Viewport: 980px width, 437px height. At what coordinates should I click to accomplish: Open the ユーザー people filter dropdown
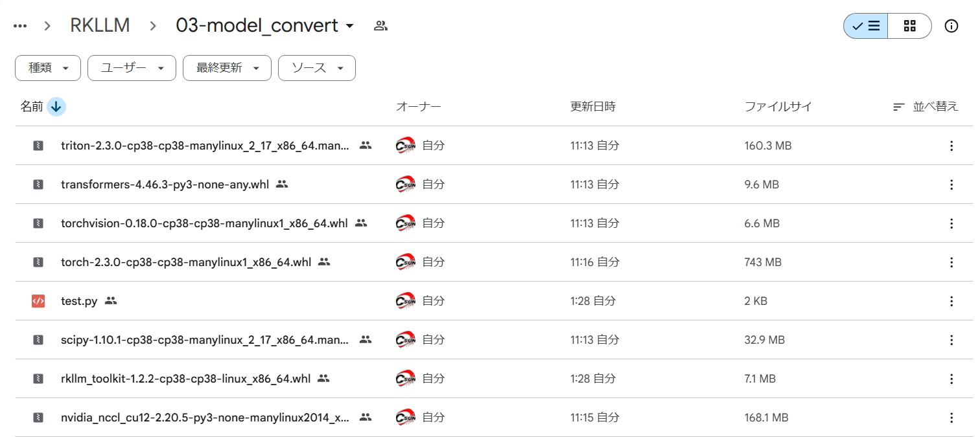tap(132, 68)
